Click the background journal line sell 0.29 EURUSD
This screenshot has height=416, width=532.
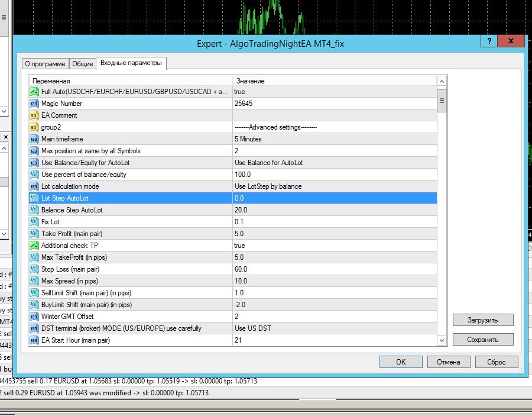104,393
